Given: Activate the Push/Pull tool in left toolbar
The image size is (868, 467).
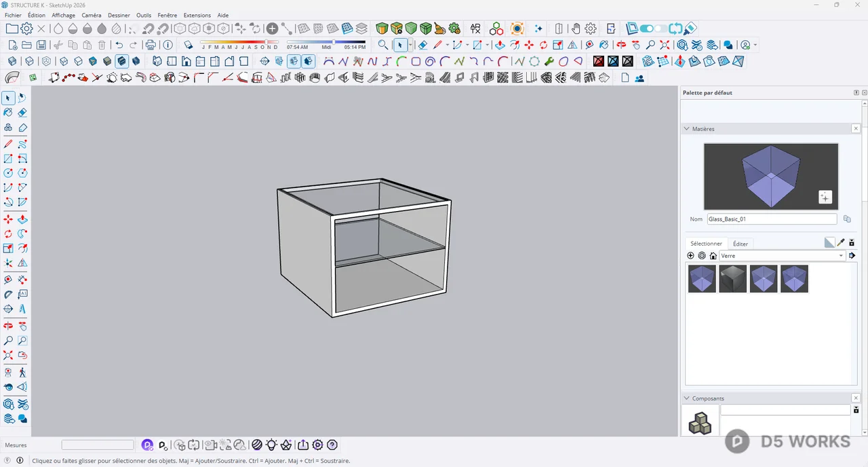Looking at the screenshot, I should point(22,219).
